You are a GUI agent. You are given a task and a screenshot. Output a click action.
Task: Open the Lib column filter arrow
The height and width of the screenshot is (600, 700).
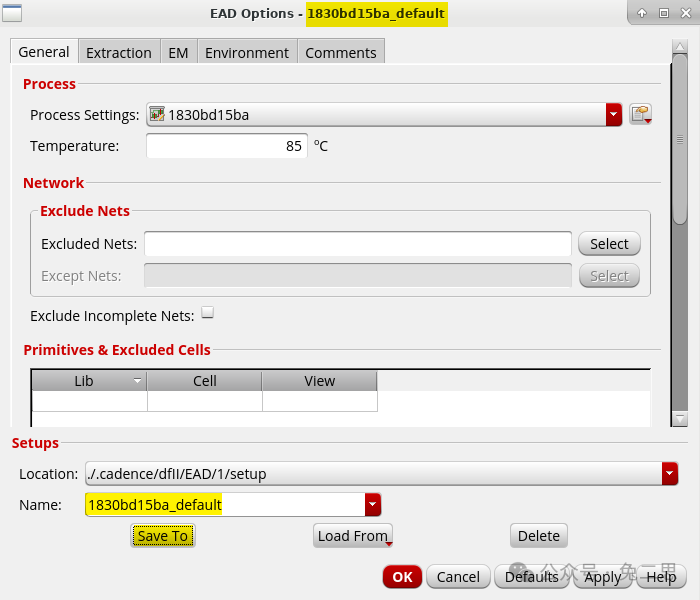pos(137,381)
